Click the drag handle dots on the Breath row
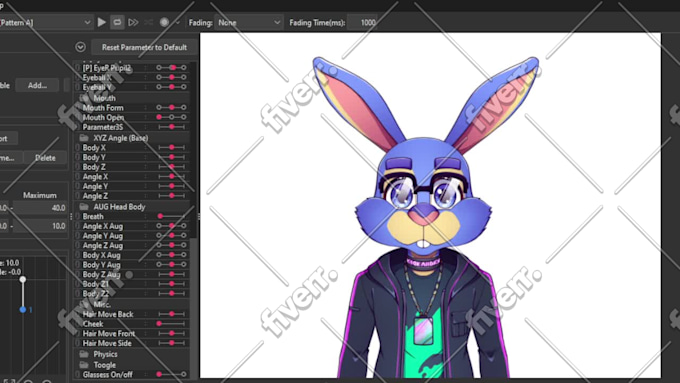 coord(146,216)
